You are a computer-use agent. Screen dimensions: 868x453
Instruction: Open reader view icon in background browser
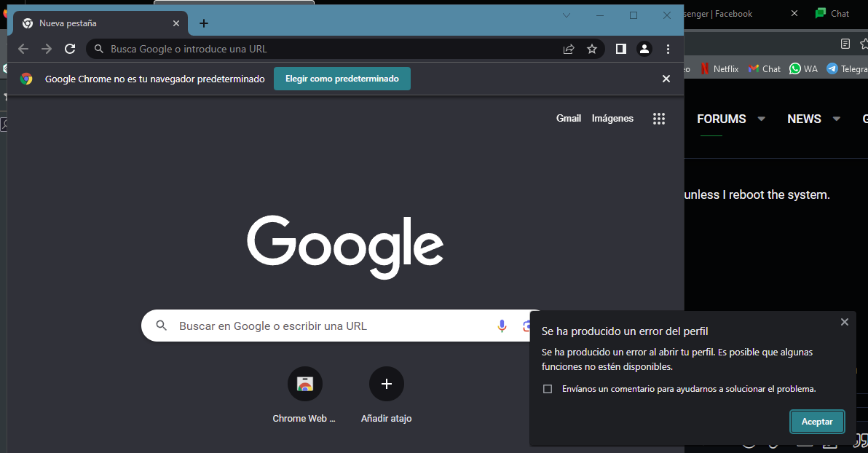[x=845, y=44]
